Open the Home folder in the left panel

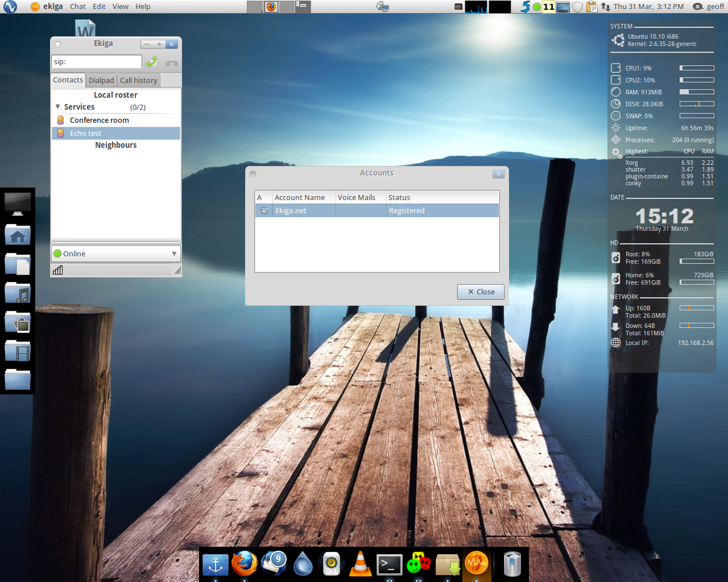18,234
